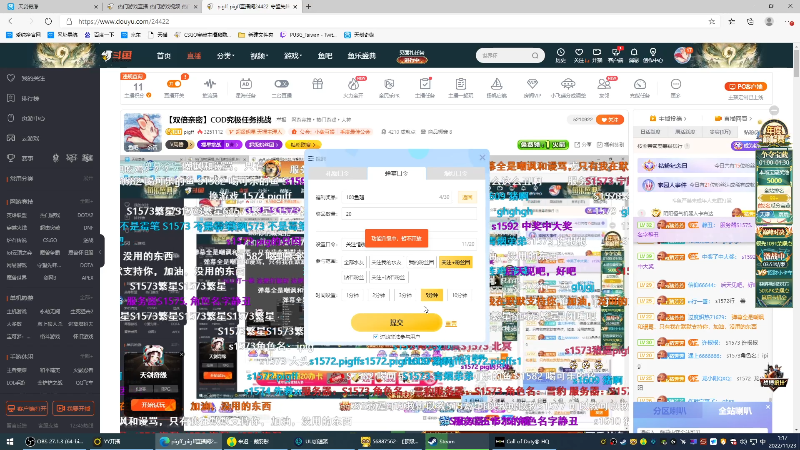Viewport: 800px width, 450px height.
Task: Click the user avatar in the header
Action: click(x=682, y=55)
